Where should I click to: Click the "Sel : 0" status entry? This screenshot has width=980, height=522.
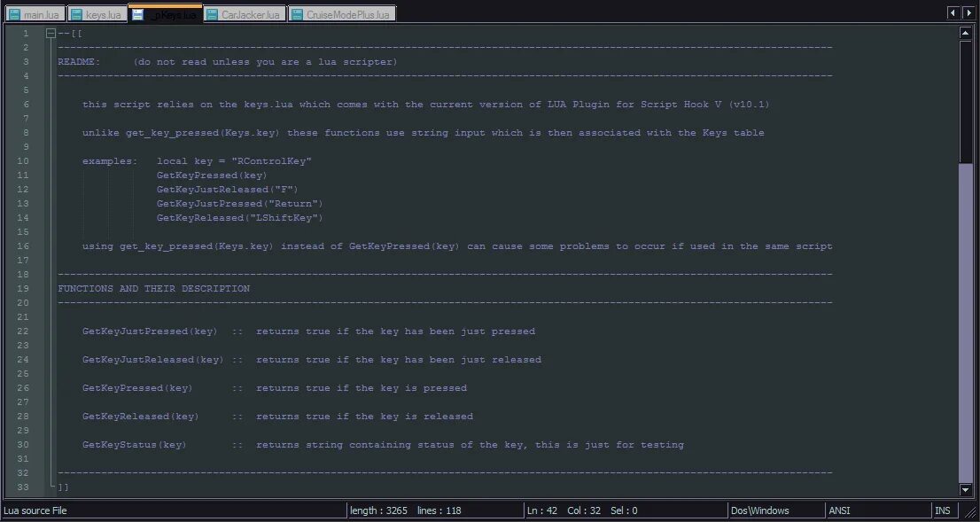624,510
